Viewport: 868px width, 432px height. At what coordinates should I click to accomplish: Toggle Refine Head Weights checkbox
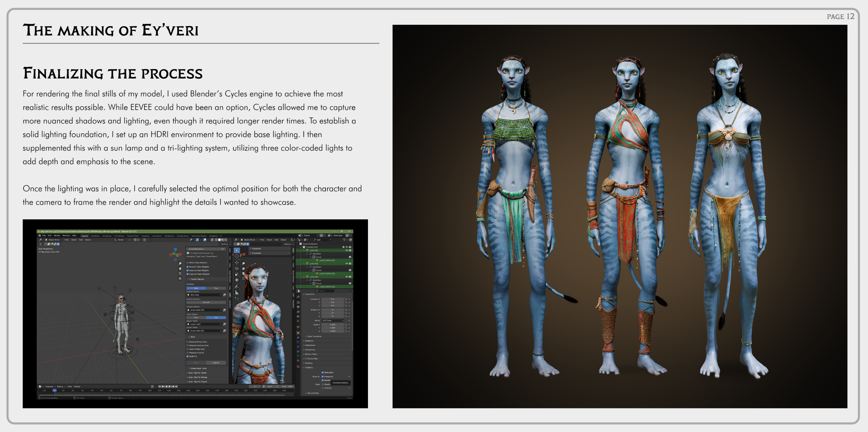point(188,263)
